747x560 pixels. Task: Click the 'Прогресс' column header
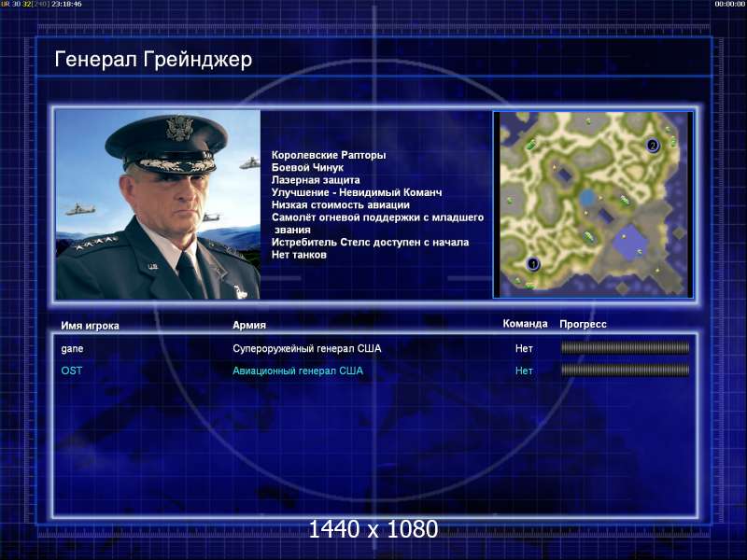(x=583, y=324)
